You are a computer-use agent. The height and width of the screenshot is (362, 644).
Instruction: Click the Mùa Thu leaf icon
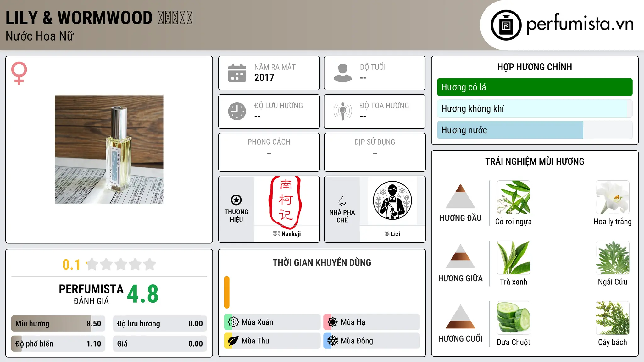click(x=233, y=341)
